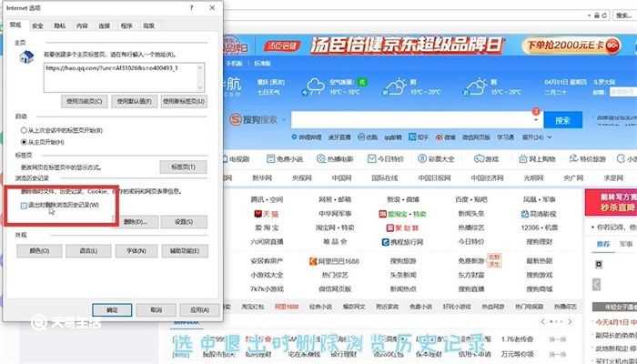Open the 12306·机票 link
The width and height of the screenshot is (637, 364).
coord(540,227)
